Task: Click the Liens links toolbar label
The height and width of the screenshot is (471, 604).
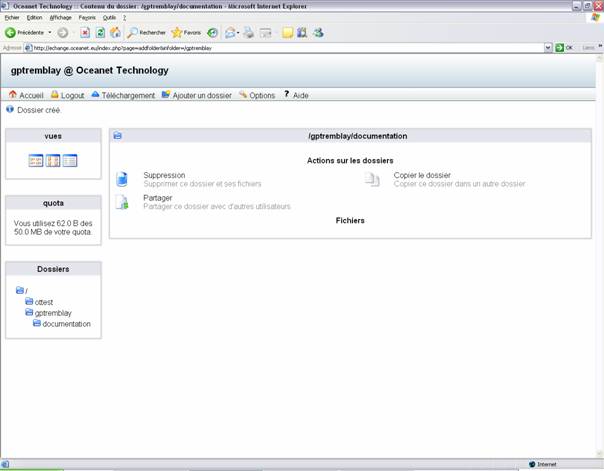Action: pos(588,48)
